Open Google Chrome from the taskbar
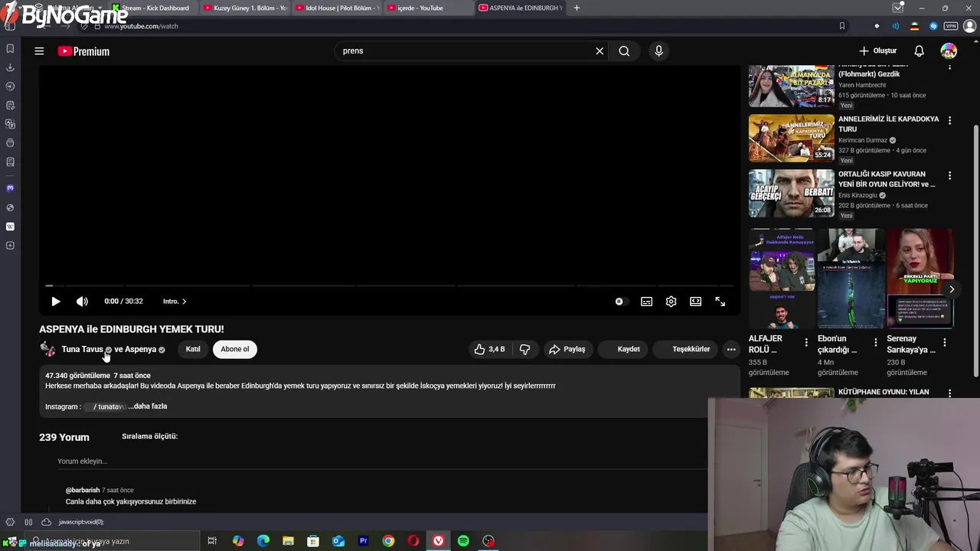This screenshot has height=551, width=980. 388,541
